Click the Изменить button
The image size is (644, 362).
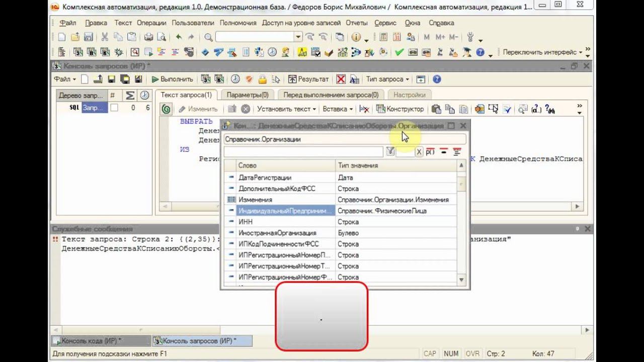tap(198, 109)
